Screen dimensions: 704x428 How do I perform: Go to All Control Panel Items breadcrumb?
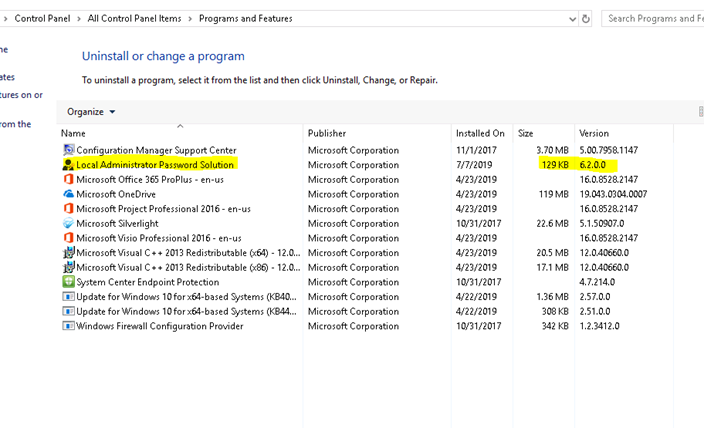click(134, 19)
